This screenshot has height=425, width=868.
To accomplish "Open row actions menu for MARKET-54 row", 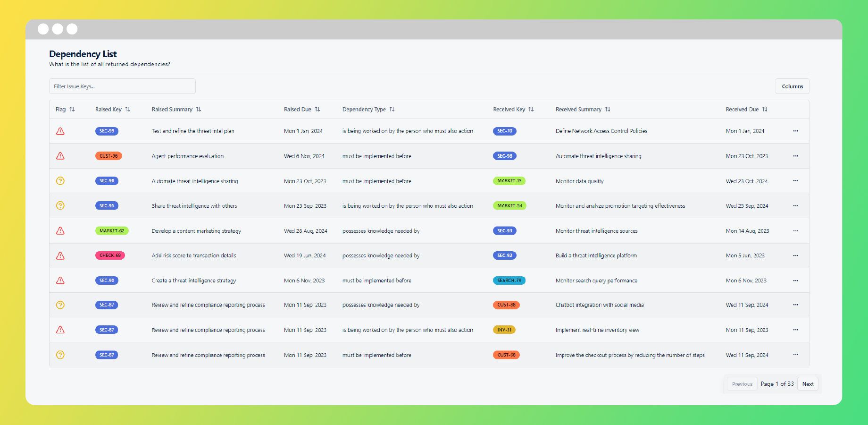I will (796, 205).
